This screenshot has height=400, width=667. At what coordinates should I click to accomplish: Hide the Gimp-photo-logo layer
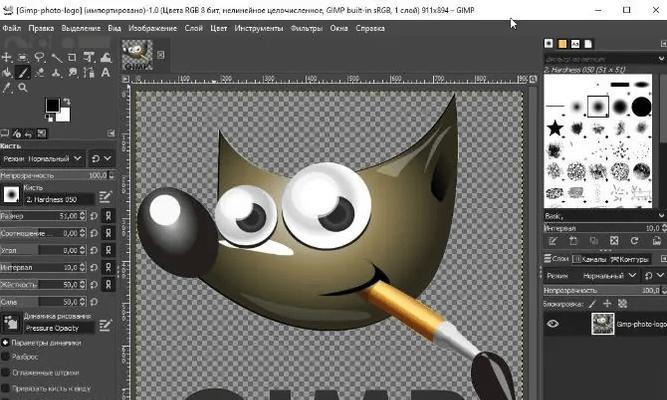point(553,324)
